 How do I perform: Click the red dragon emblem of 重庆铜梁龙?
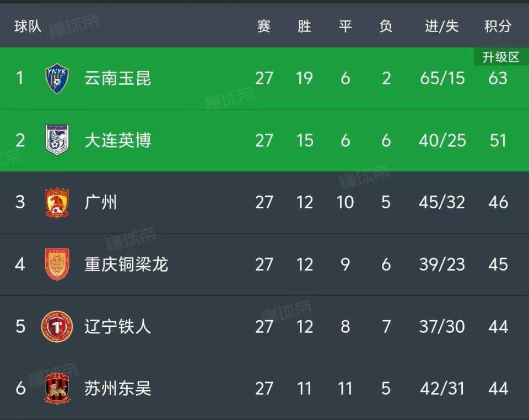point(57,265)
